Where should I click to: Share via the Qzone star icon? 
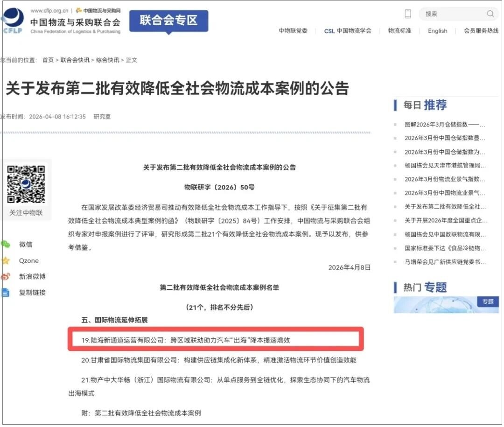point(6,261)
